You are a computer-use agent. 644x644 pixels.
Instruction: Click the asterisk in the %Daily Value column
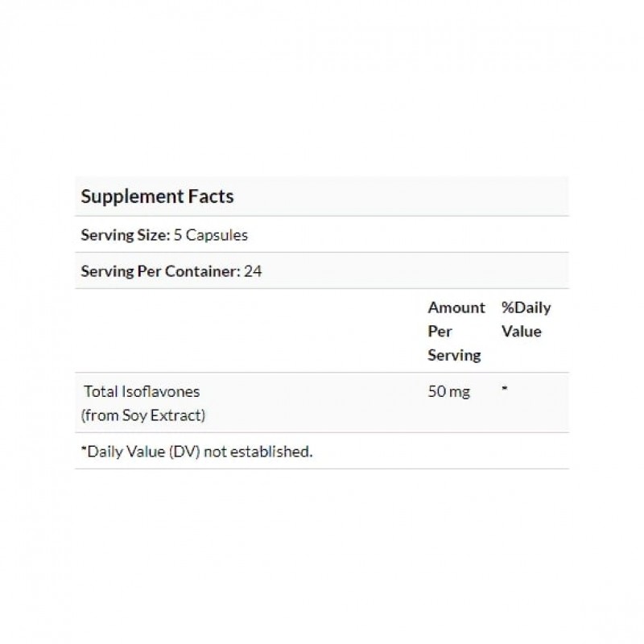504,390
